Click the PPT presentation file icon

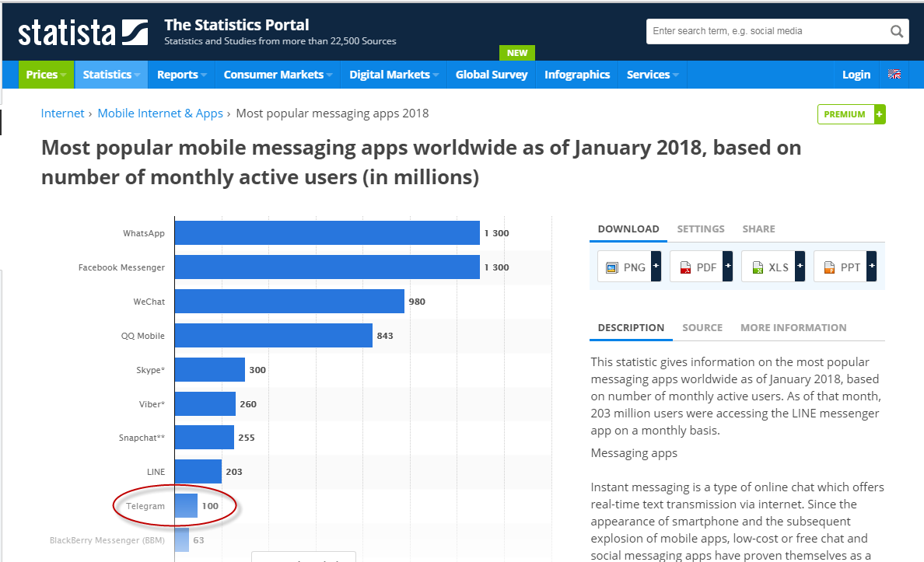(829, 267)
